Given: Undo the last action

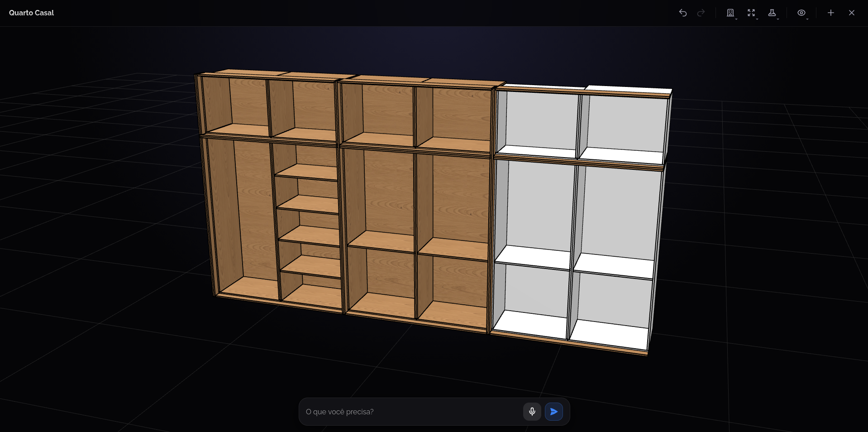Looking at the screenshot, I should [x=682, y=13].
